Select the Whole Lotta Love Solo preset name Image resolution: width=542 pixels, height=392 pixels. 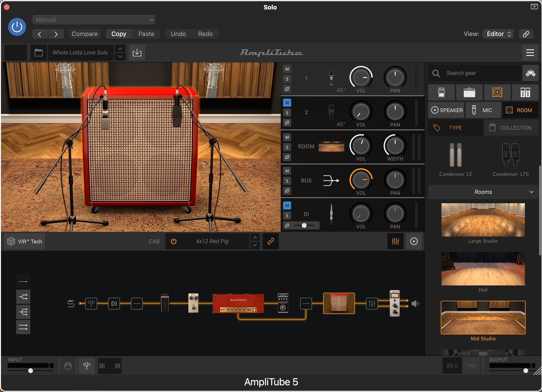tap(80, 53)
